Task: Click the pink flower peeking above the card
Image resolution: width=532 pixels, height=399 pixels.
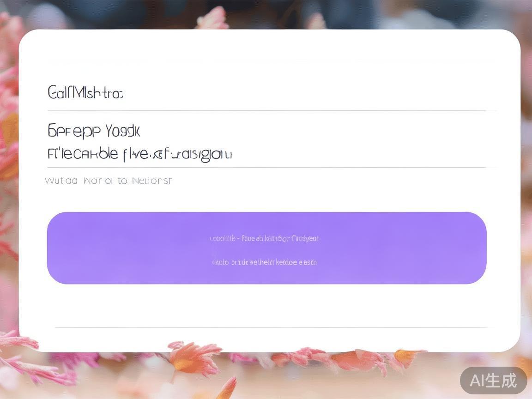Action: pyautogui.click(x=212, y=18)
